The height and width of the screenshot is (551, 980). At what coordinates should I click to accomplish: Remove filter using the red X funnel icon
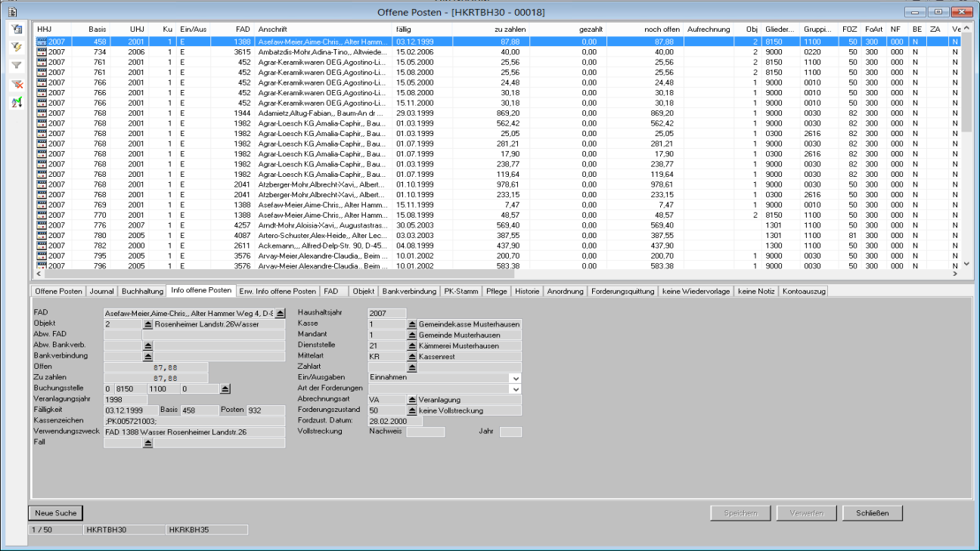click(16, 84)
